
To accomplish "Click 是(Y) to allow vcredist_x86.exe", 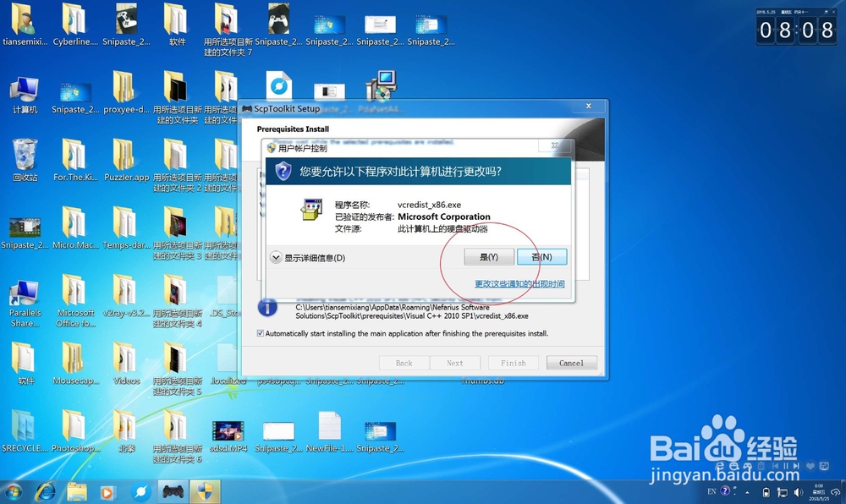I will (488, 257).
